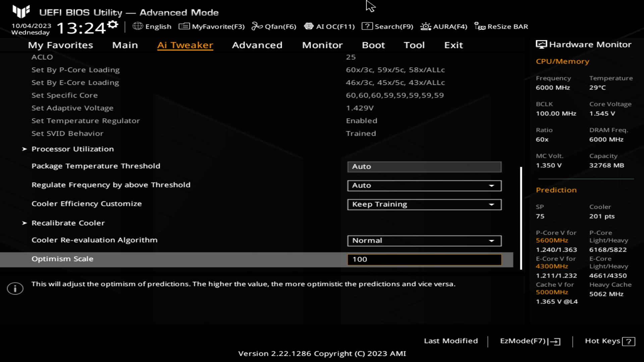This screenshot has height=362, width=644.
Task: Click Last Modified button
Action: [451, 340]
